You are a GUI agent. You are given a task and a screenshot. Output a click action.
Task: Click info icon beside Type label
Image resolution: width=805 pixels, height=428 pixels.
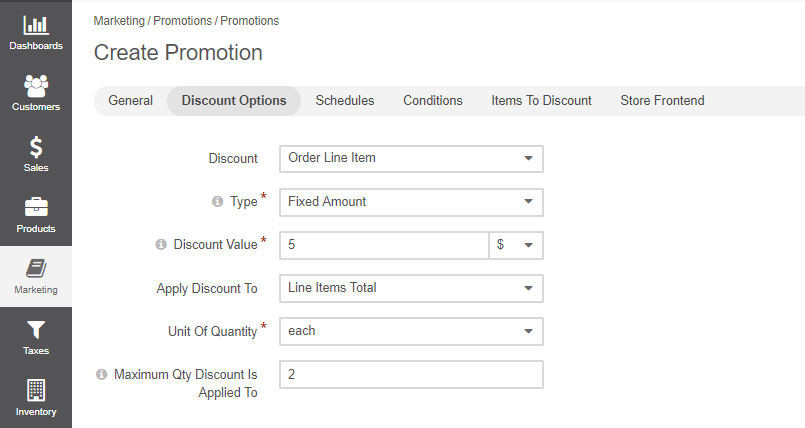(217, 202)
